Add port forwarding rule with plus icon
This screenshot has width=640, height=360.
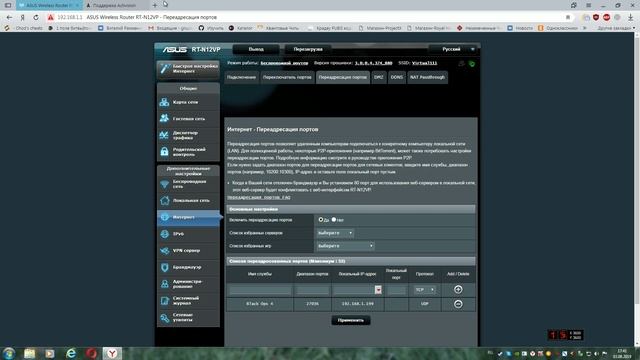click(458, 289)
